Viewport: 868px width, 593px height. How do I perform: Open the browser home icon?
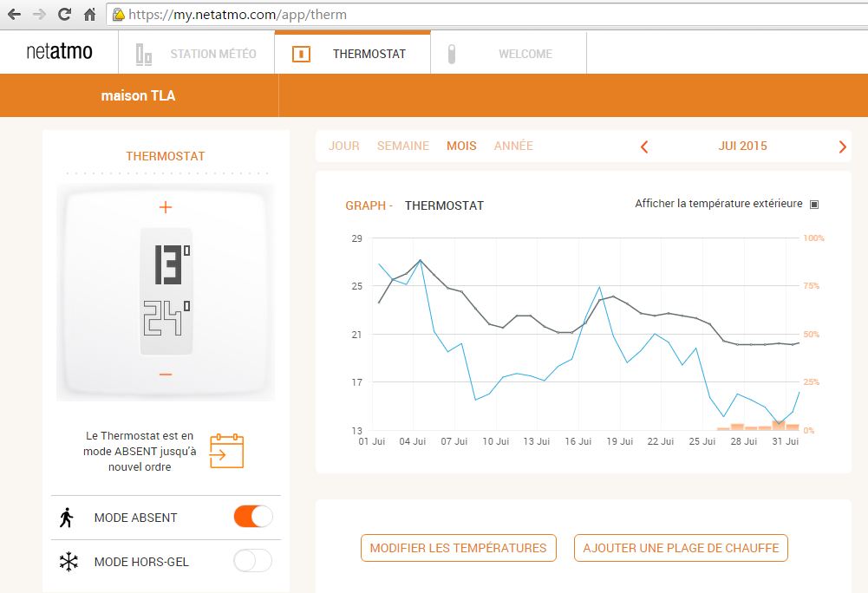[89, 15]
